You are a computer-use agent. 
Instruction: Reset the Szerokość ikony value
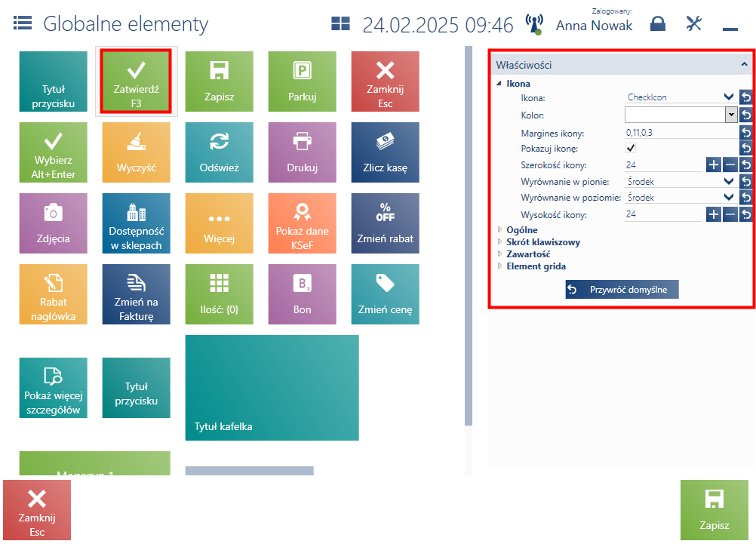point(745,165)
